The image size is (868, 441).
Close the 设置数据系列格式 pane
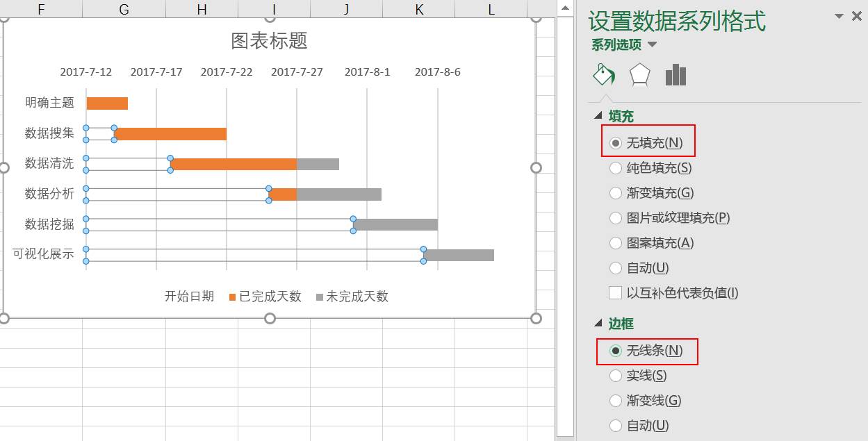pyautogui.click(x=857, y=16)
